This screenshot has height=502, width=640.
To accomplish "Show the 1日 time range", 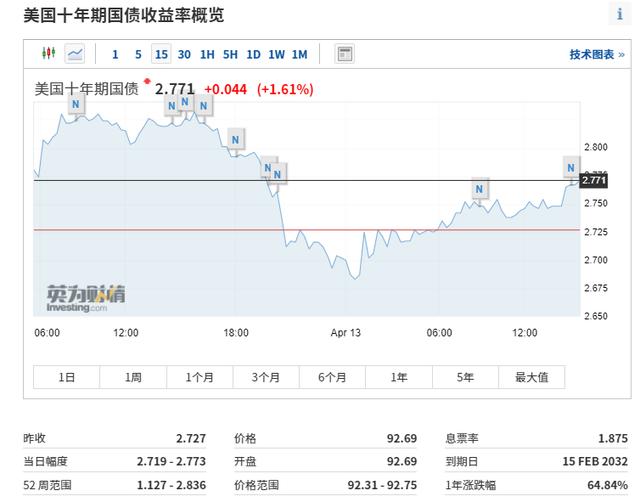I will point(67,377).
